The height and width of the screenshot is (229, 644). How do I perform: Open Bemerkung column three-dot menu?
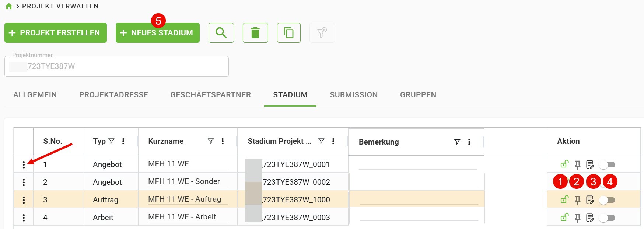tap(469, 142)
